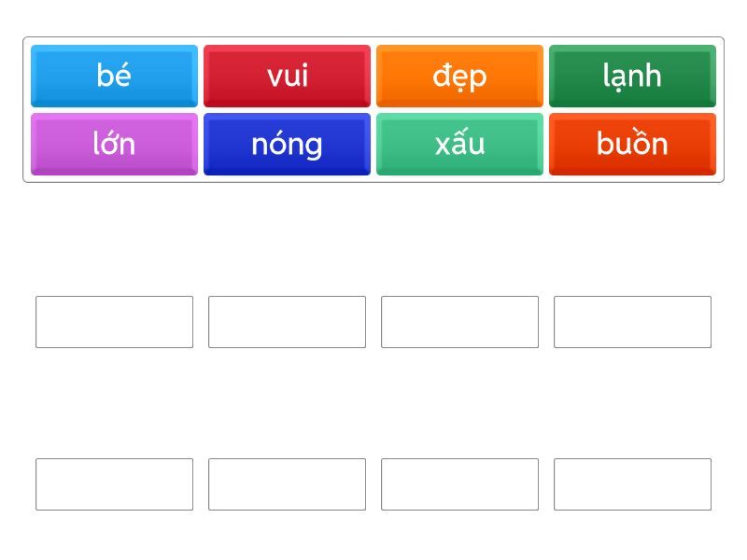Image resolution: width=747 pixels, height=560 pixels.
Task: Pick the orange 'đẹp' word tile
Action: (x=459, y=76)
